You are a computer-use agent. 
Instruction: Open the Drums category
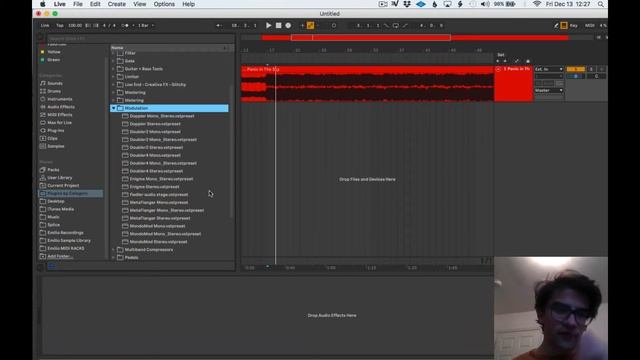(x=54, y=91)
